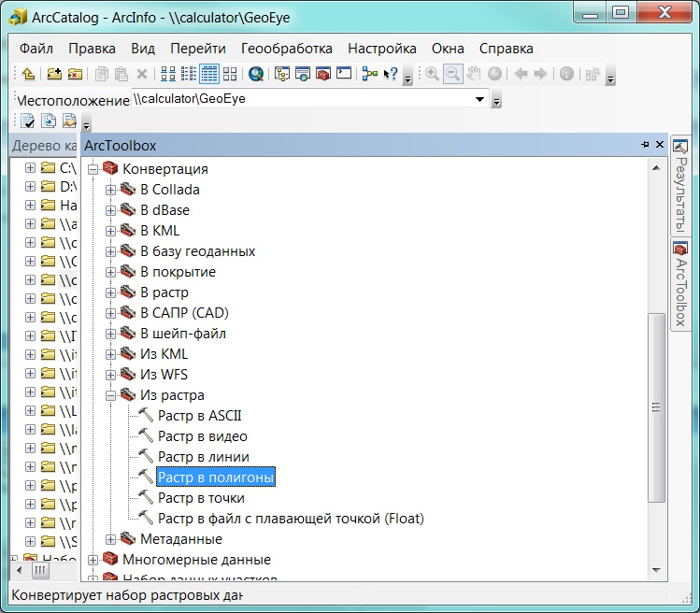Select the Растр в видео tool
700x613 pixels.
pyautogui.click(x=203, y=436)
